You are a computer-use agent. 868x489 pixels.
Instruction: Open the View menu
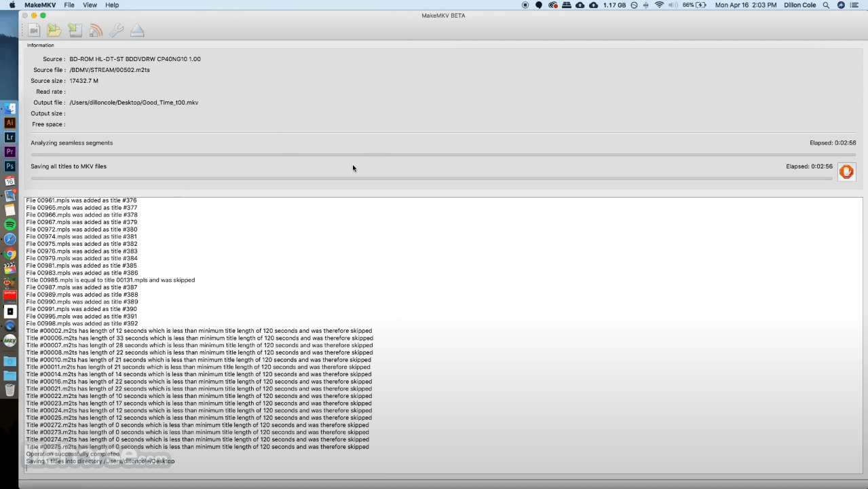click(x=90, y=5)
